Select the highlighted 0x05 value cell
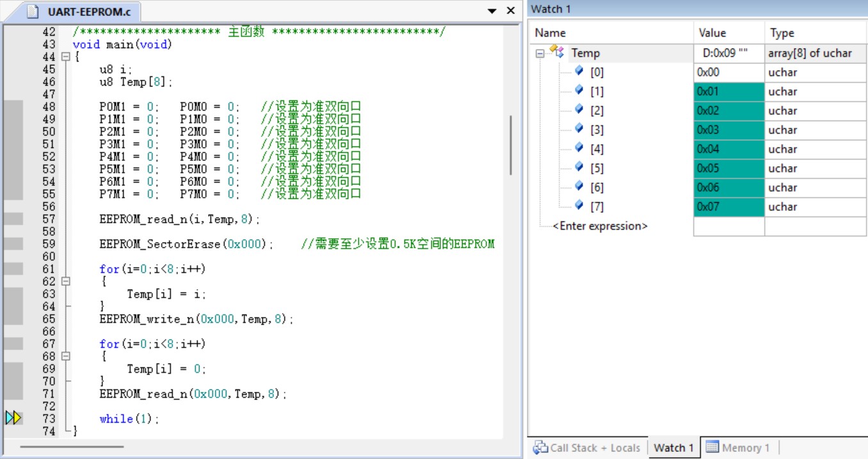Image resolution: width=868 pixels, height=459 pixels. [x=728, y=168]
